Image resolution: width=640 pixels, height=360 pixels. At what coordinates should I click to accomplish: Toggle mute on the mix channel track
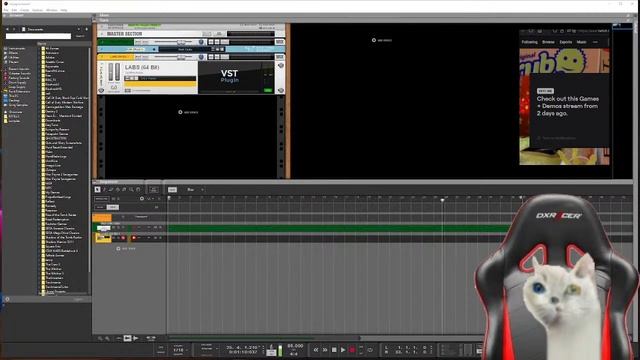click(113, 228)
